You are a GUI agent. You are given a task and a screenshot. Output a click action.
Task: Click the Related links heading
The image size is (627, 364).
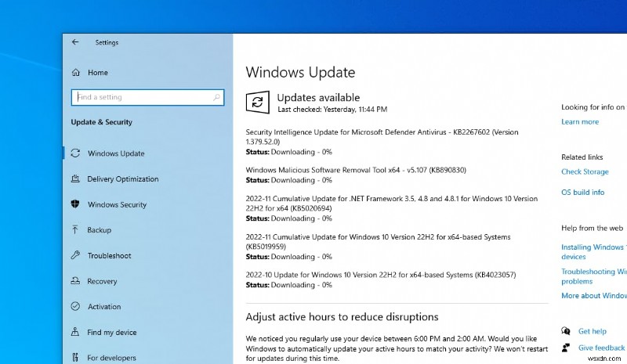582,157
